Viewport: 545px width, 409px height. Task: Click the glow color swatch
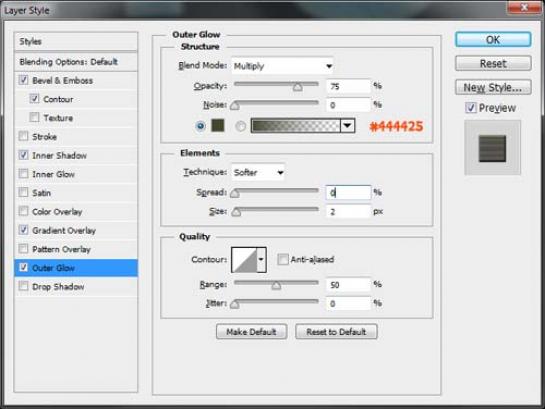pos(218,125)
